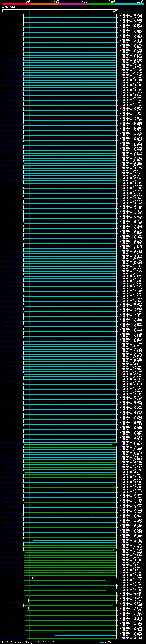The width and height of the screenshot is (146, 644).
Task: Click the green alignment bar for UniRef100_D0E576
Action: click(x=65, y=580)
